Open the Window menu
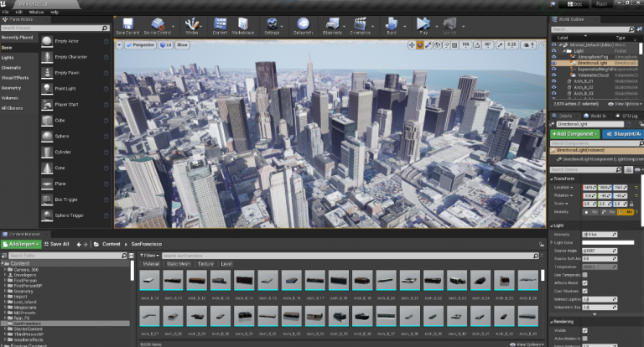The image size is (644, 347). pyautogui.click(x=36, y=13)
